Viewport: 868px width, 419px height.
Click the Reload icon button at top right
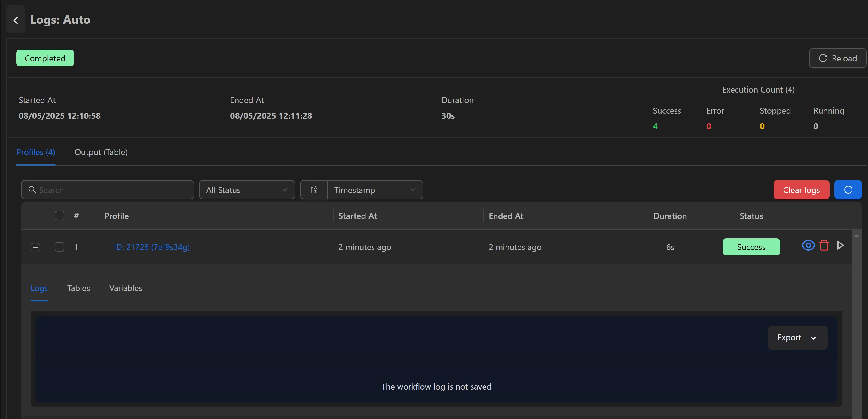click(837, 58)
